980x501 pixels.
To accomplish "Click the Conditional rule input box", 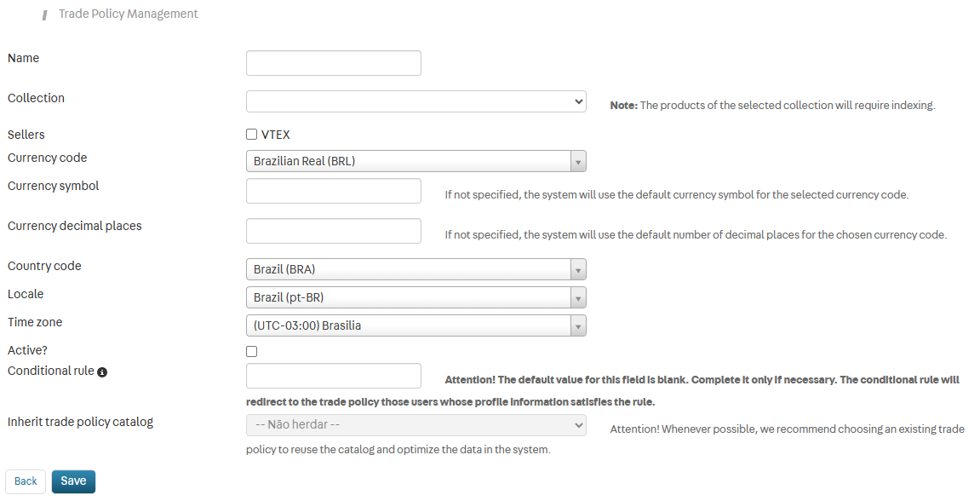I will [x=334, y=376].
